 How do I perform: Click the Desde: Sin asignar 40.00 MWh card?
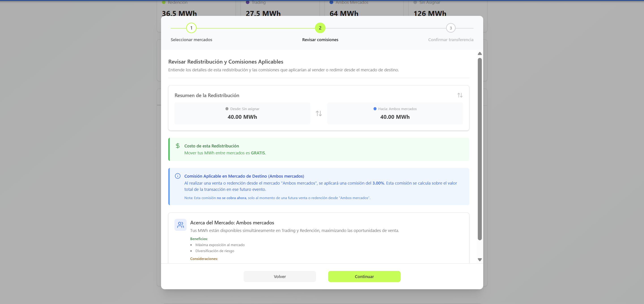pos(242,113)
